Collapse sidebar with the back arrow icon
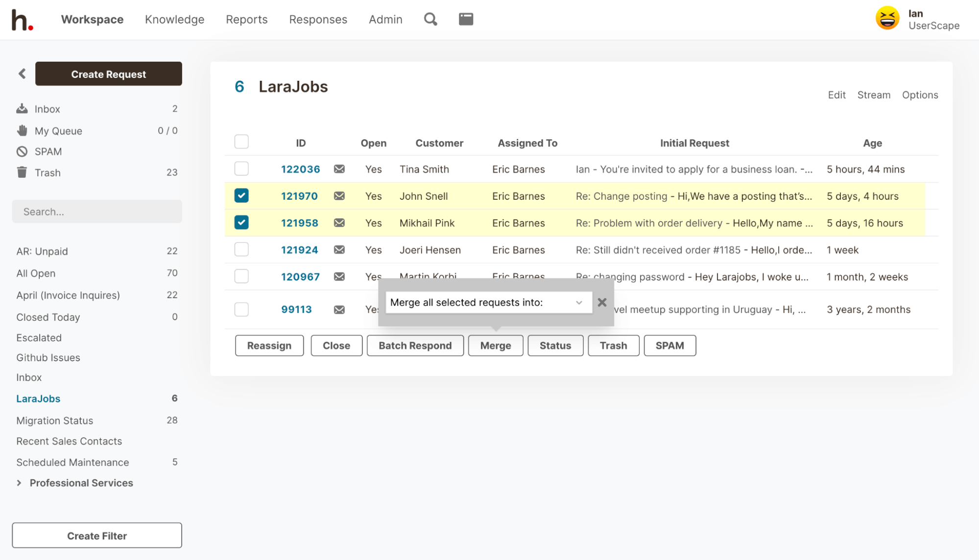The height and width of the screenshot is (560, 979). (22, 74)
